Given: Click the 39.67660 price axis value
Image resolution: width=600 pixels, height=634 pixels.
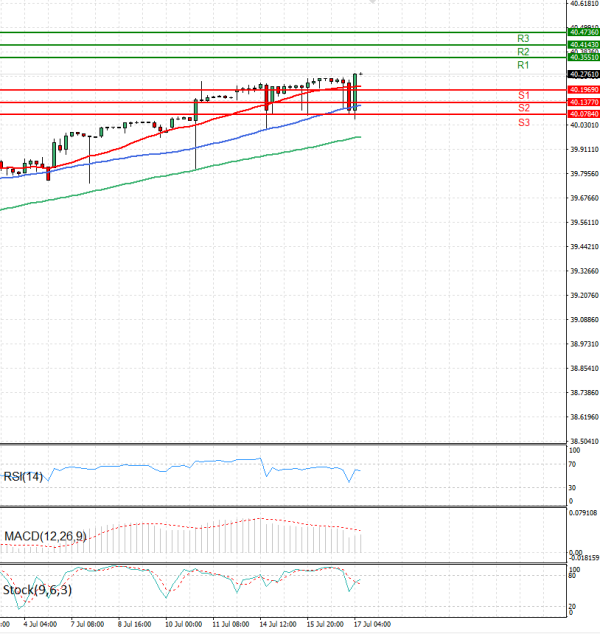Looking at the screenshot, I should [584, 198].
